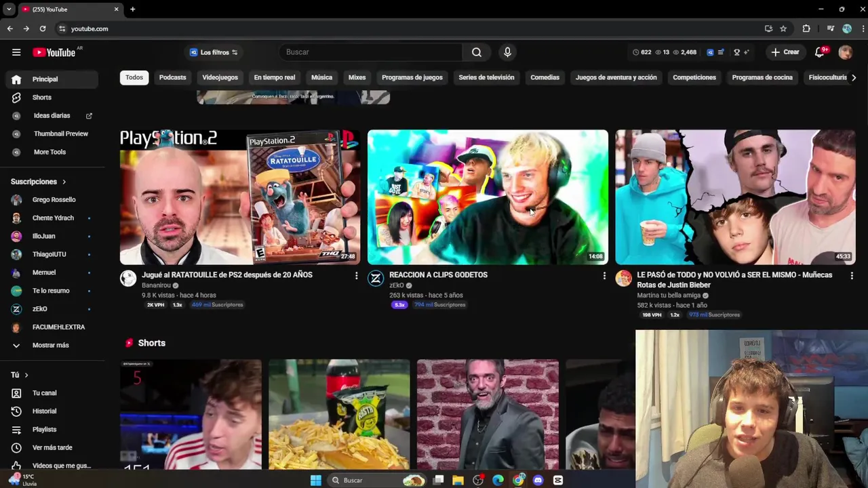Select the Todos chip
868x488 pixels.
pos(134,77)
